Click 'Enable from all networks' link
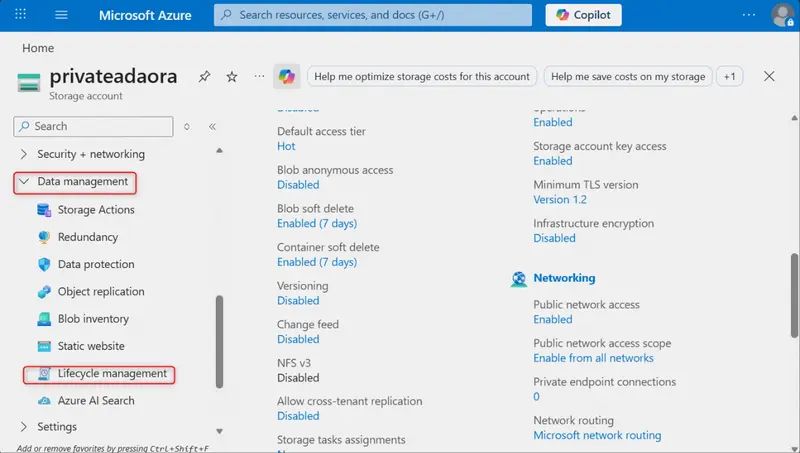This screenshot has width=800, height=453. click(593, 358)
